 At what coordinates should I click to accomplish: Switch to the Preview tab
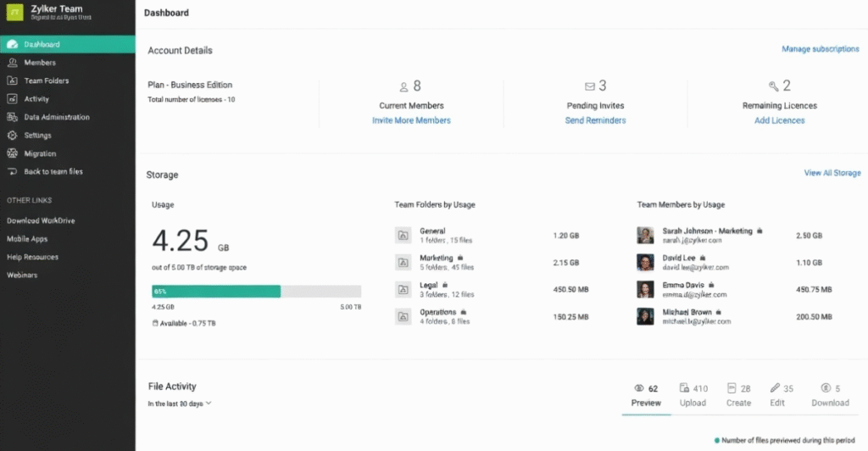tap(646, 396)
